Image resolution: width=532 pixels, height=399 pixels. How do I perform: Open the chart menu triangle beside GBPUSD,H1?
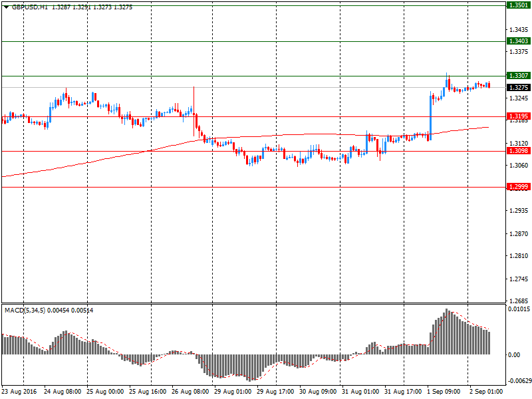pyautogui.click(x=7, y=7)
